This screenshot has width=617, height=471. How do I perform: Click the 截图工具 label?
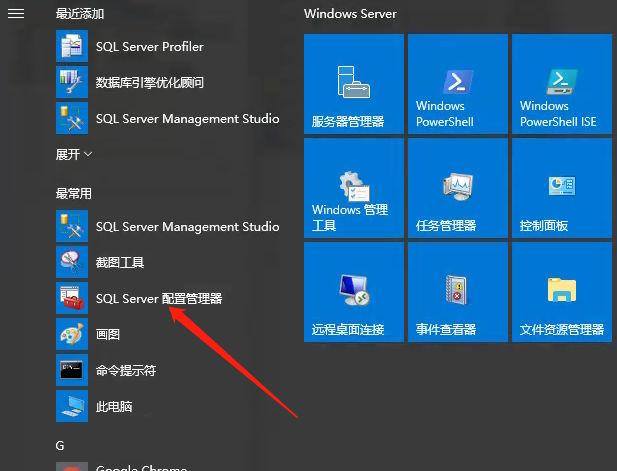tap(120, 262)
